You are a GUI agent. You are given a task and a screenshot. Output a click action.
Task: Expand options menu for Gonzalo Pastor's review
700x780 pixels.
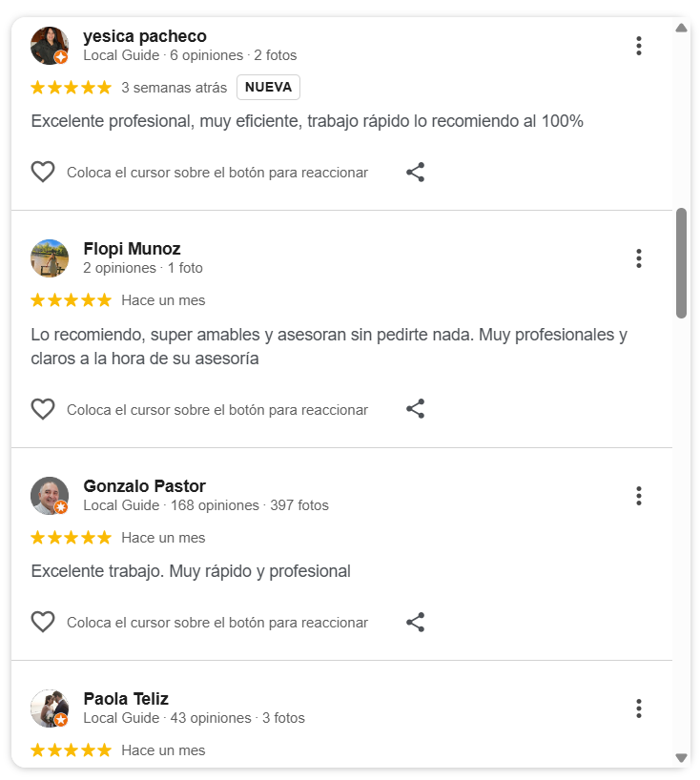pyautogui.click(x=638, y=496)
